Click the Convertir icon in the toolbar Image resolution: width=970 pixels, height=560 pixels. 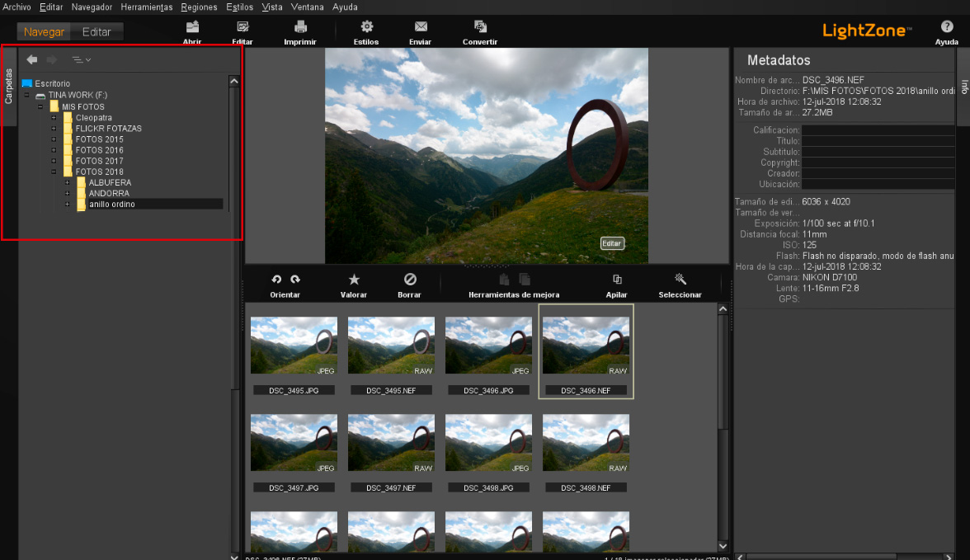click(x=479, y=27)
